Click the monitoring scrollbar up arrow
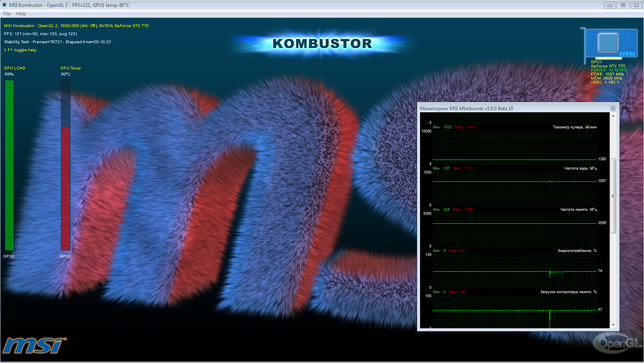Image resolution: width=644 pixels, height=363 pixels. point(613,116)
